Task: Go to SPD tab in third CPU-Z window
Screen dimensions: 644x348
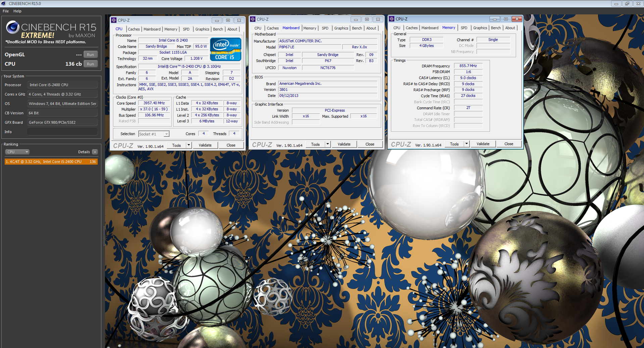Action: (464, 28)
